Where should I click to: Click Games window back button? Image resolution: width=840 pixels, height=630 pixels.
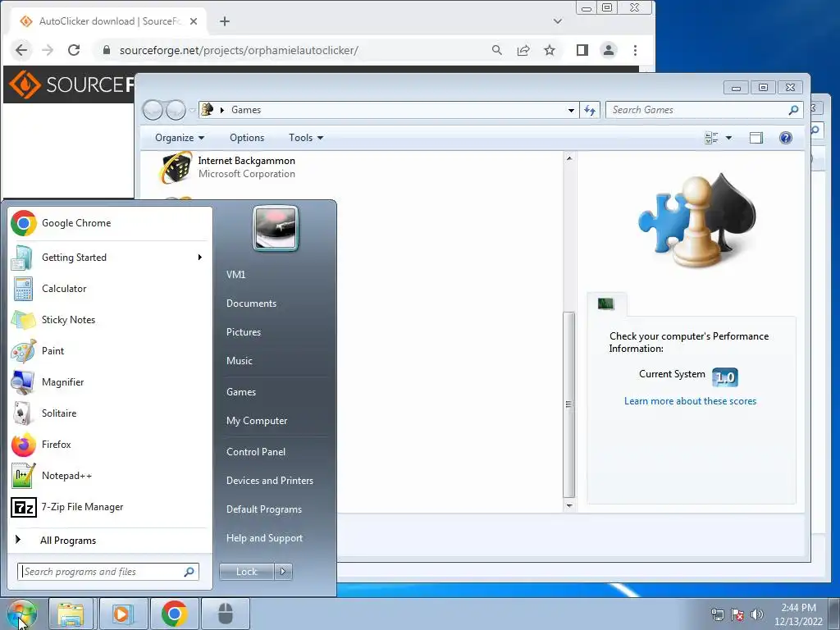point(153,111)
